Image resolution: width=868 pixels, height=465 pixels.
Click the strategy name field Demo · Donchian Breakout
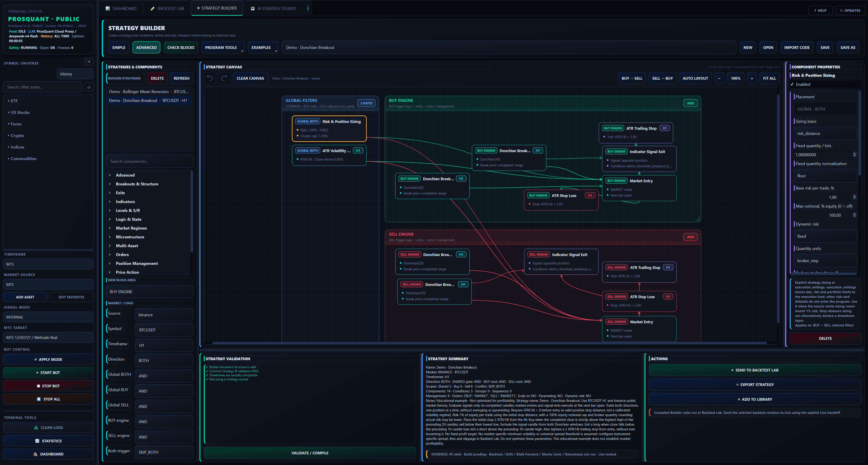pyautogui.click(x=509, y=48)
